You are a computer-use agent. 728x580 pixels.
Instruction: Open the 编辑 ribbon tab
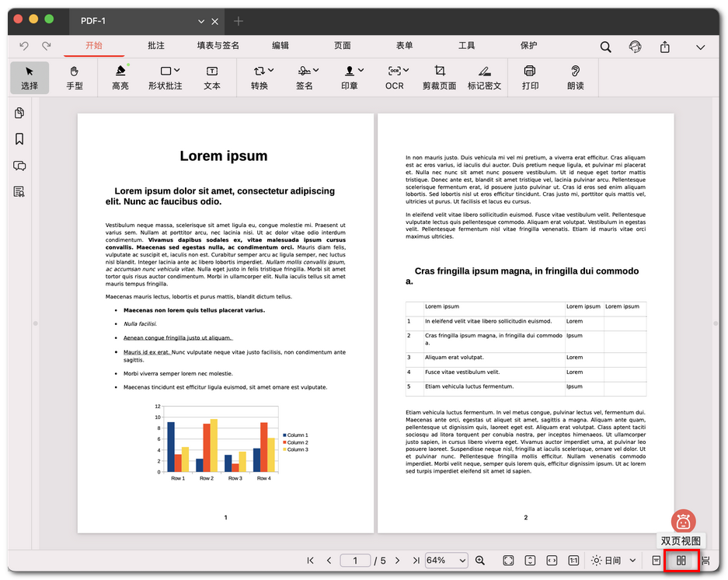tap(280, 46)
